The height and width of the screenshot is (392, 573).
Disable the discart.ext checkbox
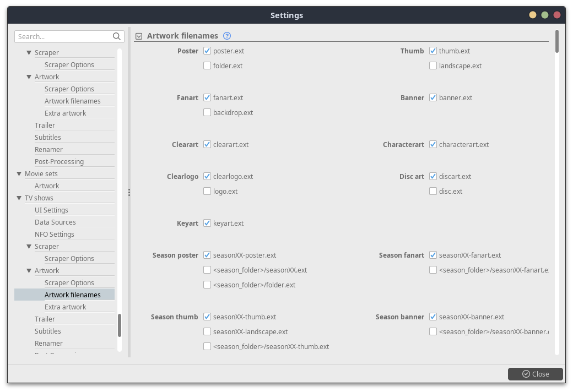[x=433, y=176]
